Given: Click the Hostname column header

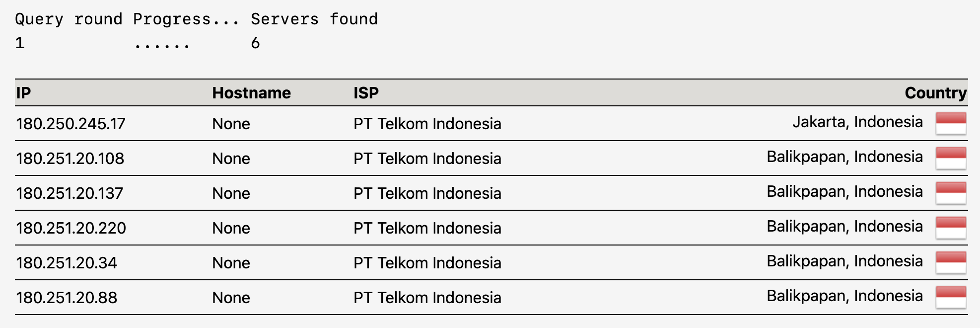Looking at the screenshot, I should tap(251, 93).
